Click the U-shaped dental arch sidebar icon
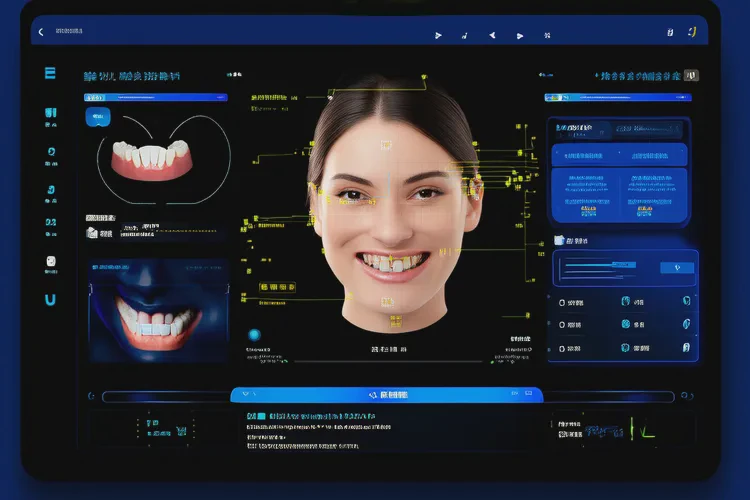 (x=51, y=299)
